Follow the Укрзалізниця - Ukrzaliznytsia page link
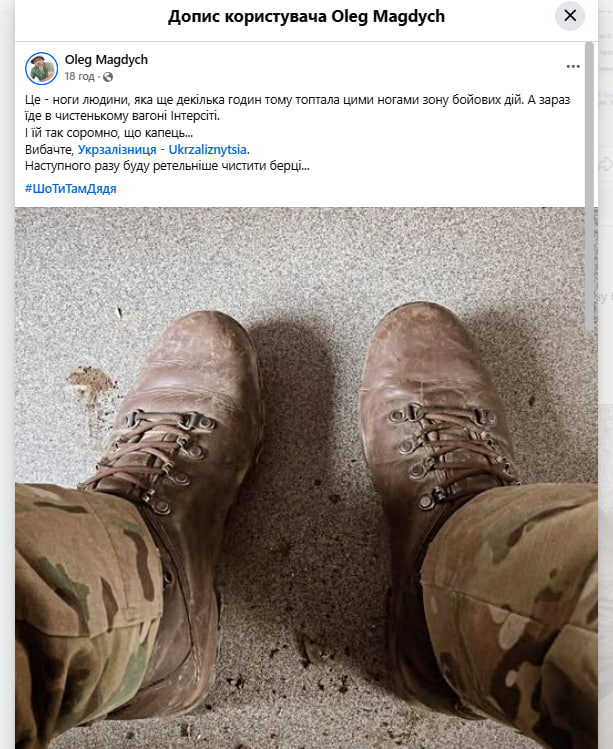The width and height of the screenshot is (613, 749). click(162, 150)
